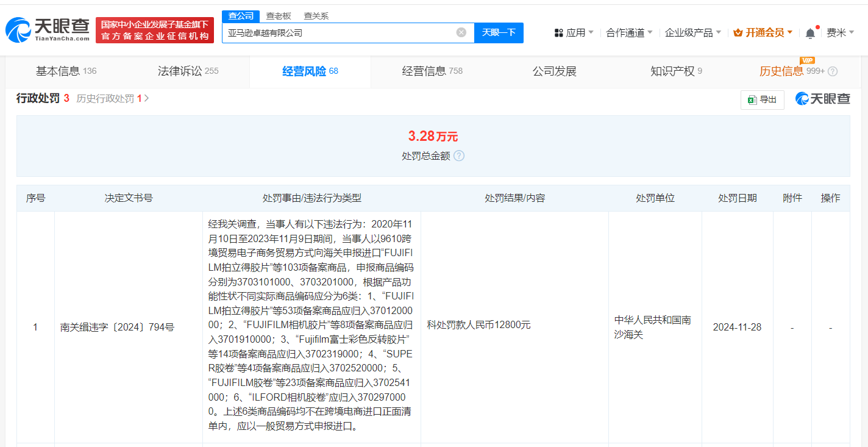The height and width of the screenshot is (447, 868).
Task: Click the Tianyancha logo in header
Action: (x=48, y=30)
